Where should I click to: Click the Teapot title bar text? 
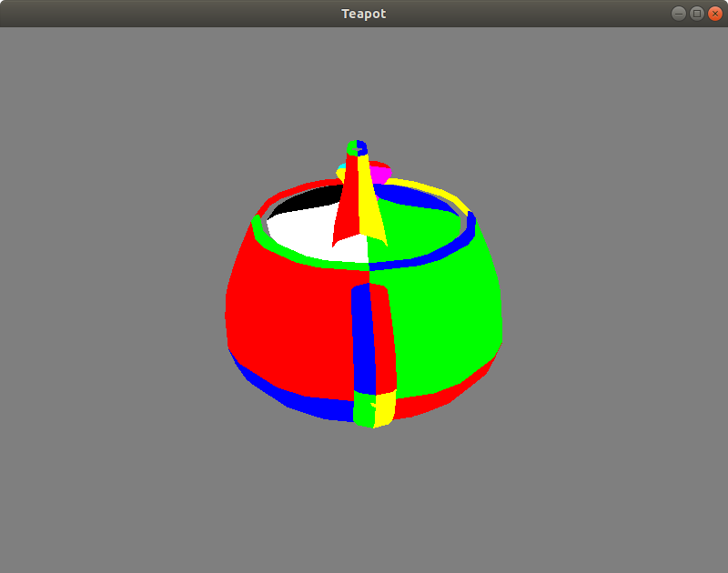pyautogui.click(x=363, y=14)
